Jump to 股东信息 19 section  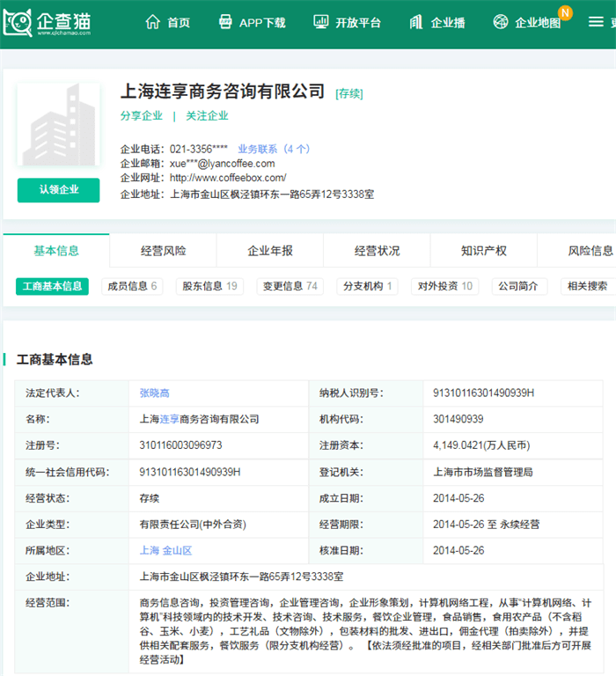[209, 286]
